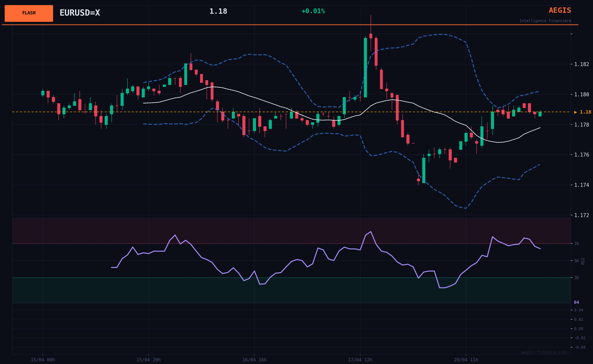The width and height of the screenshot is (593, 364).
Task: Click the 17/04 12h time axis label
Action: (360, 360)
